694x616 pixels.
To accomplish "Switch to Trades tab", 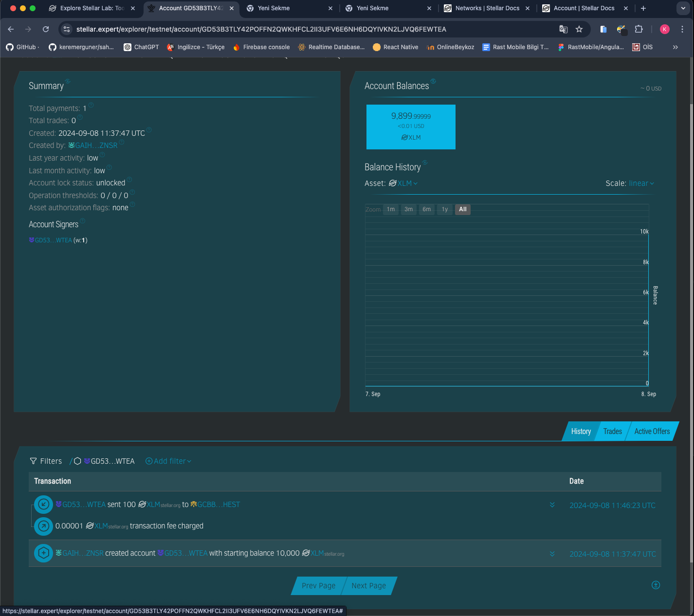I will click(613, 431).
